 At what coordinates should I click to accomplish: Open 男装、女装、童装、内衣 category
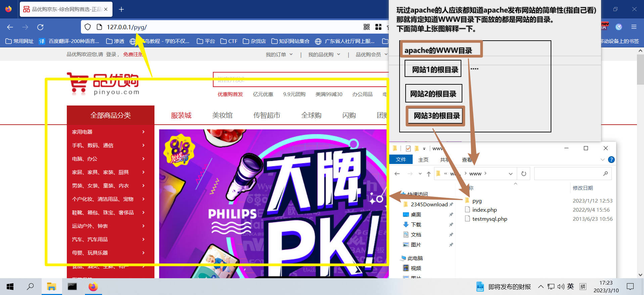click(x=110, y=186)
